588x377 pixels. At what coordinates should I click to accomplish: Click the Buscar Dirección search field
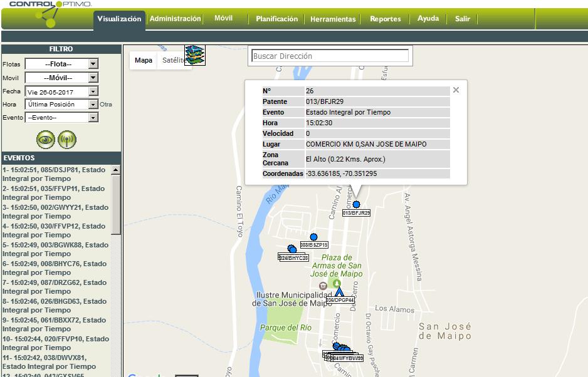330,56
